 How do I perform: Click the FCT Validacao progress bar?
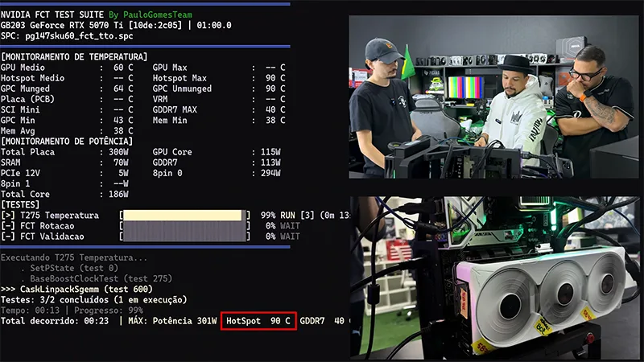pos(184,237)
